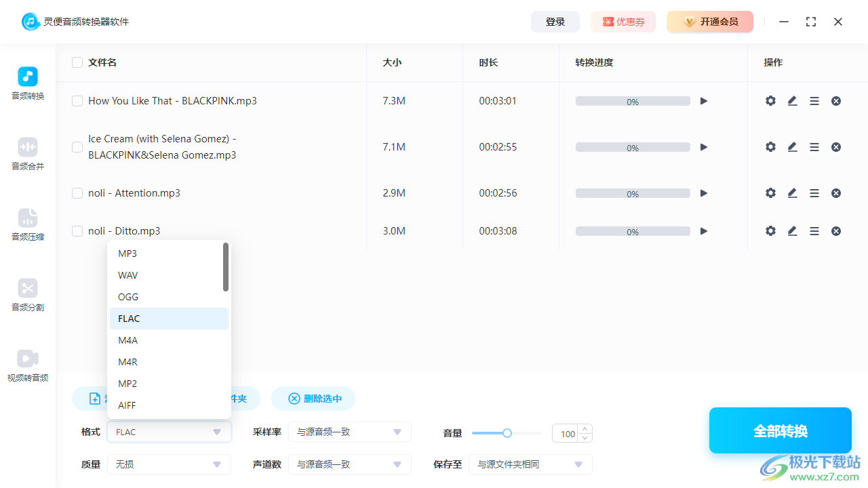Edit the How You Like That file name

[792, 101]
